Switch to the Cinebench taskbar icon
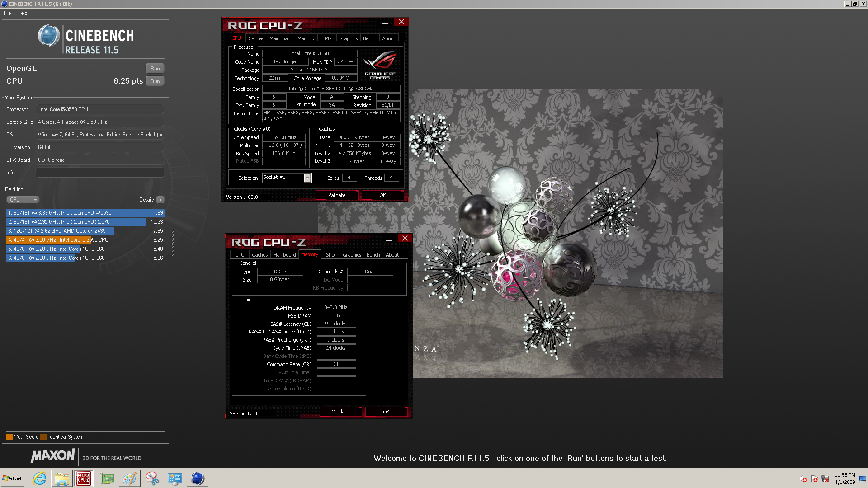The image size is (868, 488). tap(197, 479)
